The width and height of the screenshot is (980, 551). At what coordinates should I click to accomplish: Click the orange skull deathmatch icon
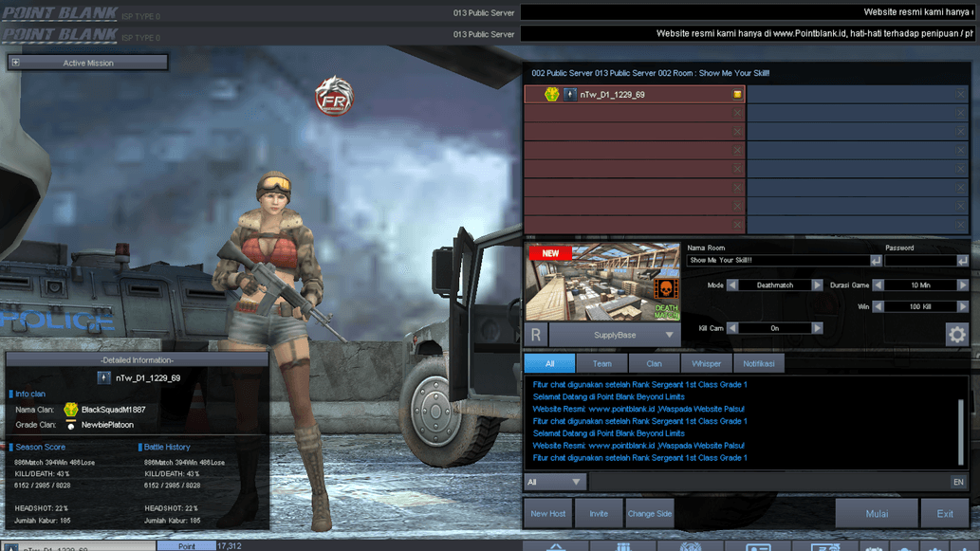[x=666, y=289]
